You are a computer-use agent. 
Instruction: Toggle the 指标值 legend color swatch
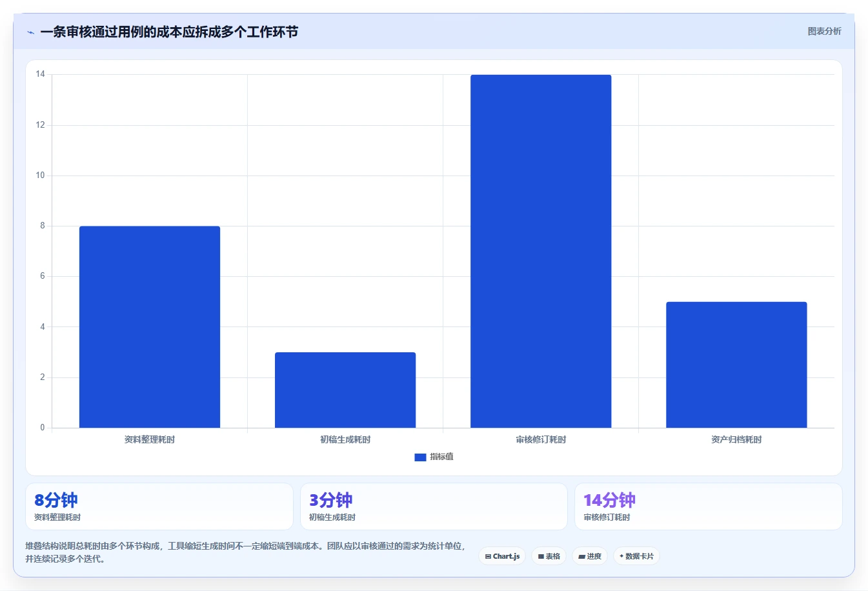click(x=420, y=457)
